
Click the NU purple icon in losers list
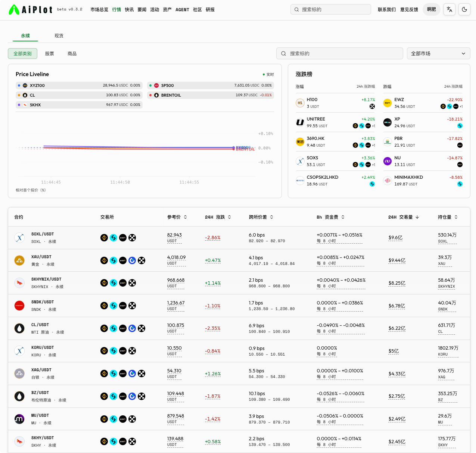[388, 161]
